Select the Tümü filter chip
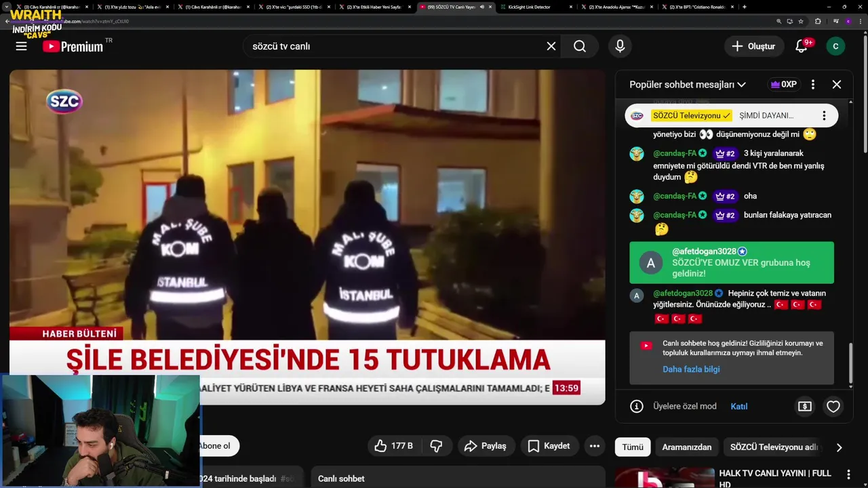Screen dimensions: 868x488 pyautogui.click(x=633, y=447)
